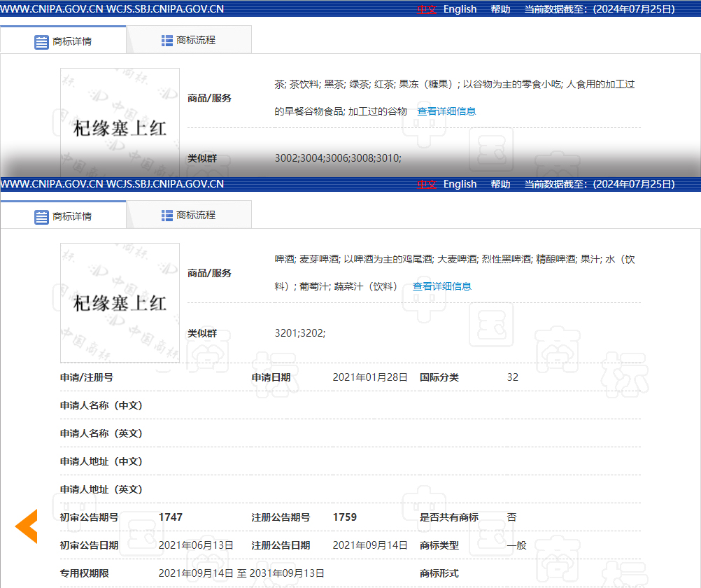This screenshot has width=701, height=588.
Task: Click registration announcement date 2021年09月14日 beside 注册公告日期
Action: (370, 545)
